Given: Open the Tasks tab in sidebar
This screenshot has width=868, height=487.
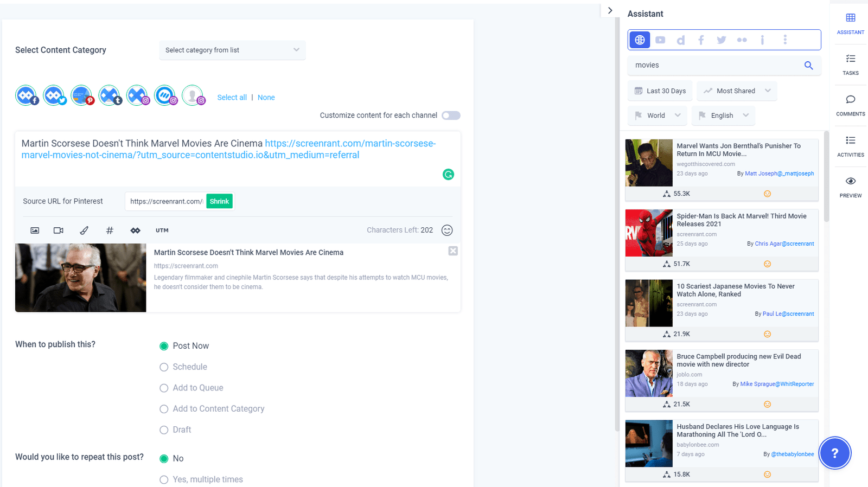Looking at the screenshot, I should (x=850, y=65).
